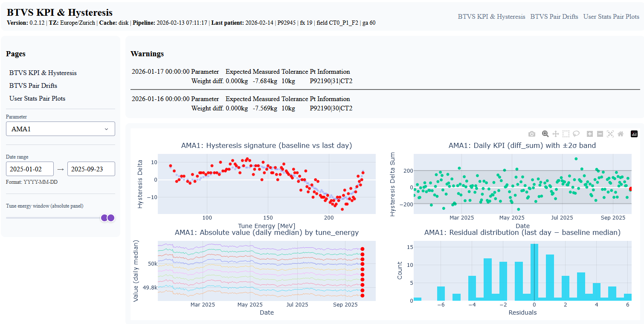Viewport: 644px width, 324px height.
Task: Choose the Box Select tool in chart modebar
Action: [566, 134]
